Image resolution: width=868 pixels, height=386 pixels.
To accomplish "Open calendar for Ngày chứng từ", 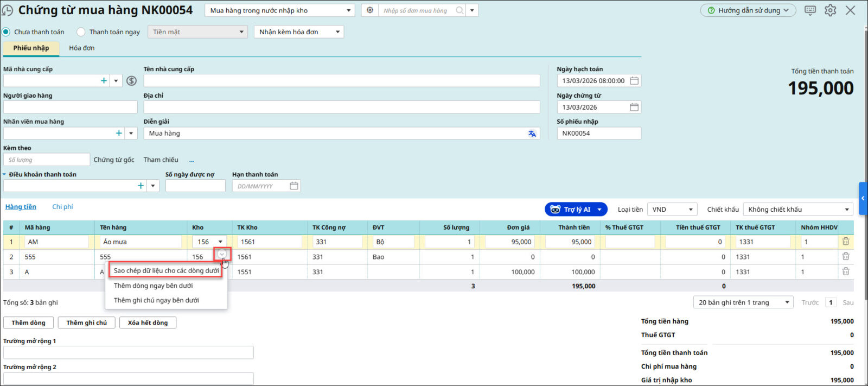I will [634, 107].
